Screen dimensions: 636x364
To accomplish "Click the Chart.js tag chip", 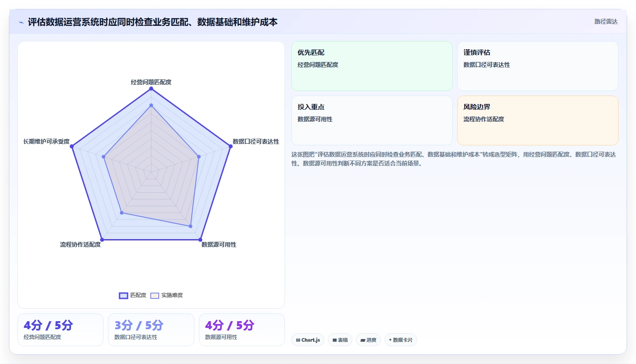I will (308, 340).
